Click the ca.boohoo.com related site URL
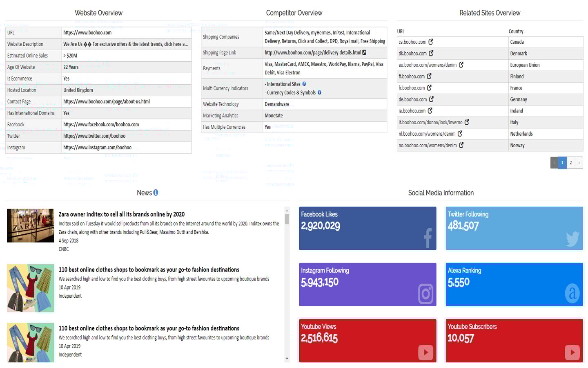588x368 pixels. point(412,42)
